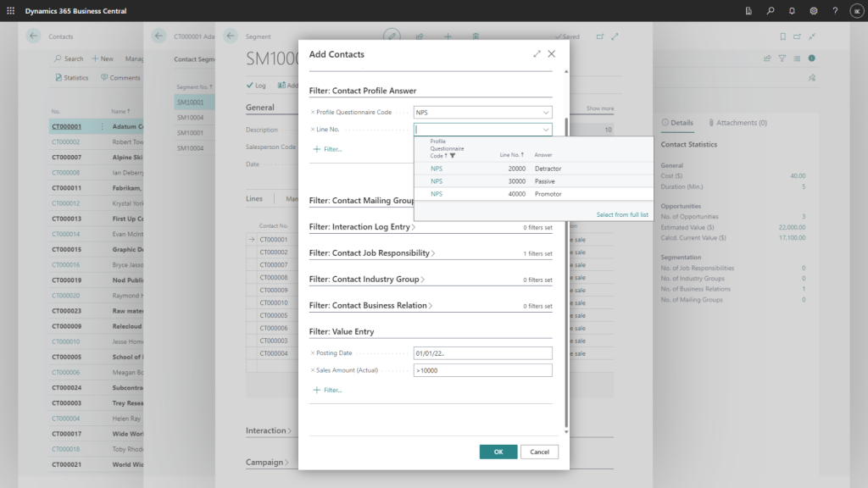The image size is (868, 488).
Task: Bookmark the Contacts page
Action: (782, 36)
